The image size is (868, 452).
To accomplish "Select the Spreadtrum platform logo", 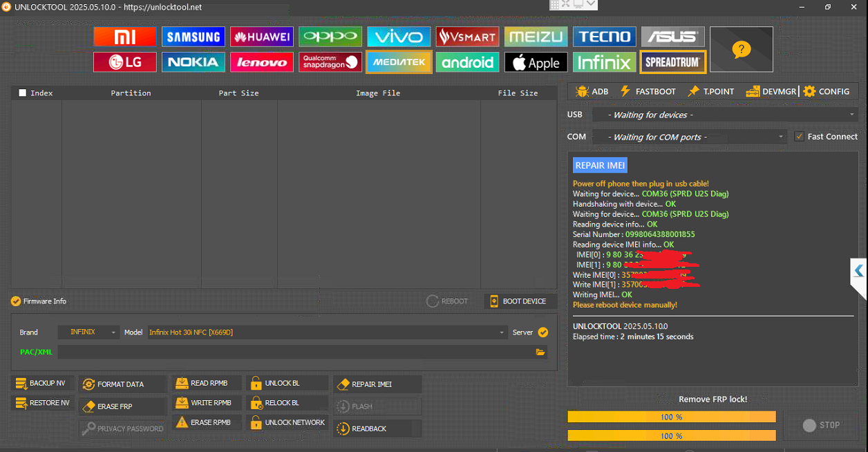I will [x=673, y=62].
